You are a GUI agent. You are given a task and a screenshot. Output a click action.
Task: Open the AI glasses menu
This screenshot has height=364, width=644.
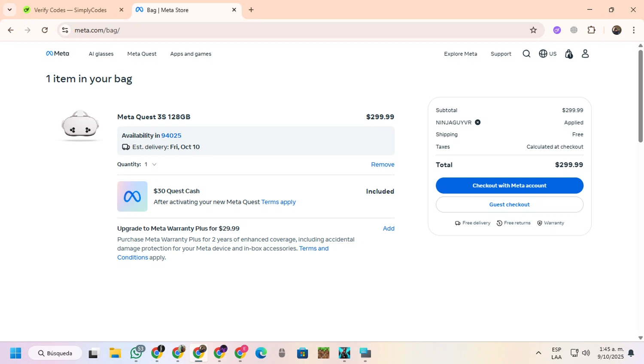[x=101, y=54]
